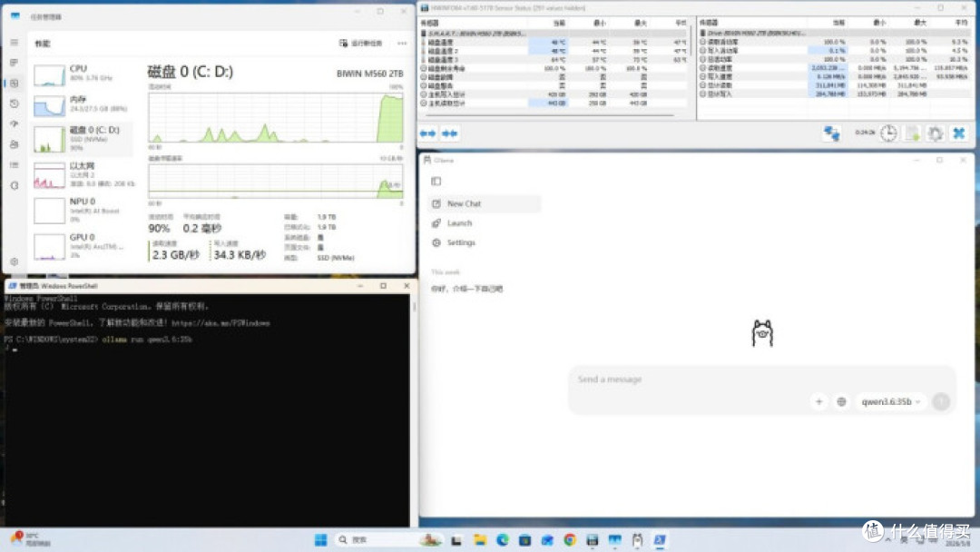980x552 pixels.
Task: Open https://aka.ms/PSWindows link in PowerShell
Action: click(220, 323)
